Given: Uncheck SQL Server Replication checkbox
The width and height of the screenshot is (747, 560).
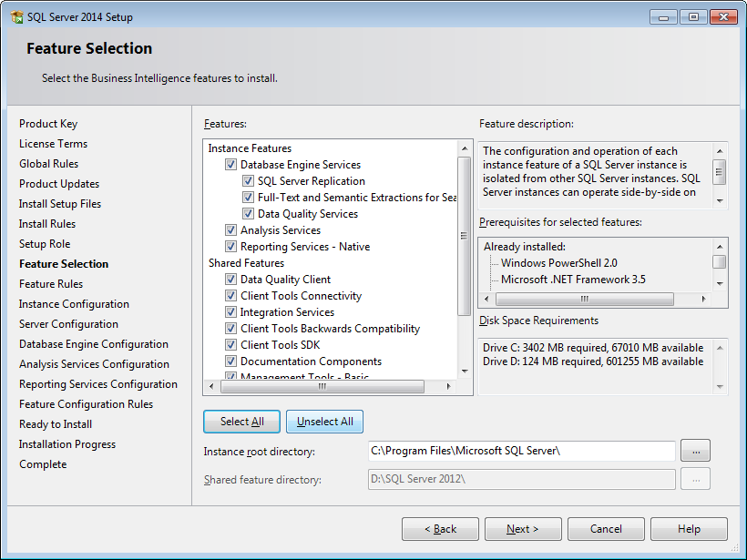Looking at the screenshot, I should 248,181.
